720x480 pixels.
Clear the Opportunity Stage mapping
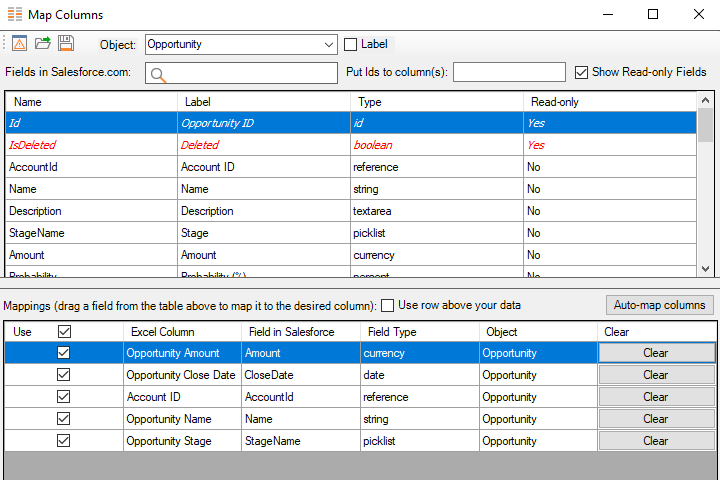[x=656, y=441]
